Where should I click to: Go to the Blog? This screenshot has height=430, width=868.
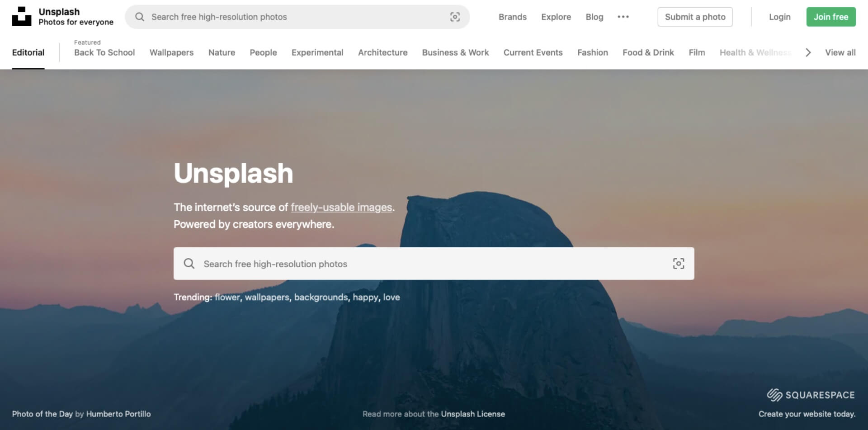click(594, 17)
